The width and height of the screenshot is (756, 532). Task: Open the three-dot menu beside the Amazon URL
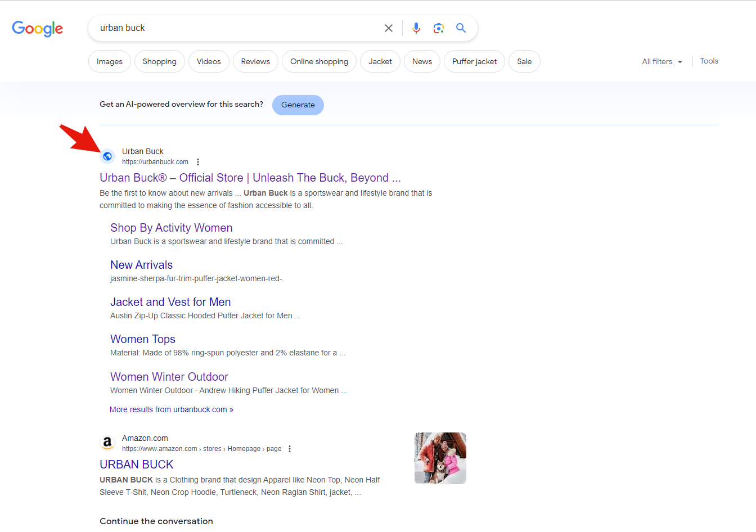click(x=290, y=449)
